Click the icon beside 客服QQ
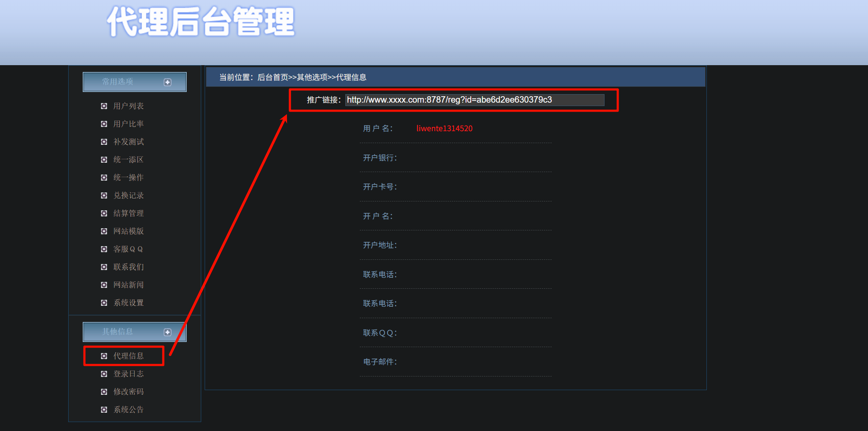 click(x=104, y=249)
